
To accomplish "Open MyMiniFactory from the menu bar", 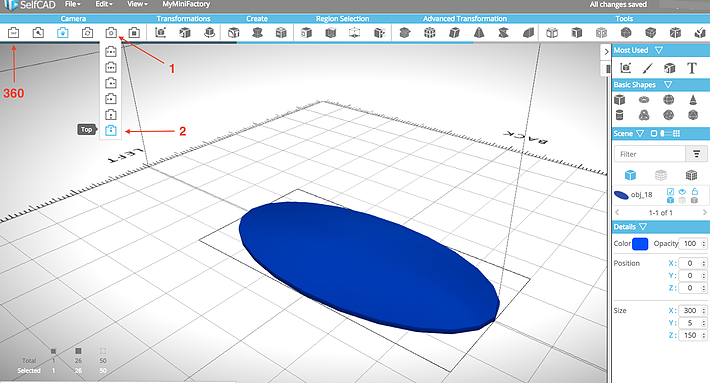I will tap(186, 4).
